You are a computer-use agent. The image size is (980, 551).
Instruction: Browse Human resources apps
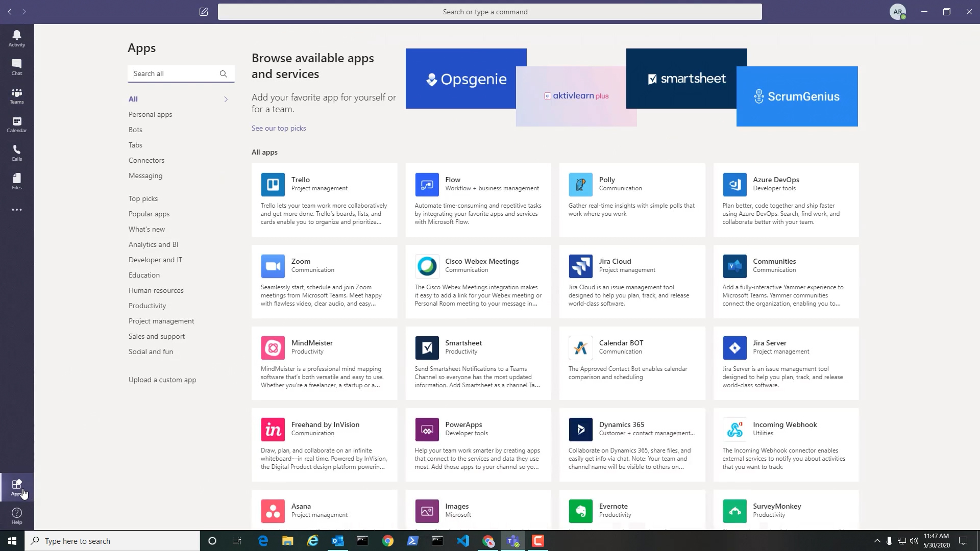(x=156, y=290)
